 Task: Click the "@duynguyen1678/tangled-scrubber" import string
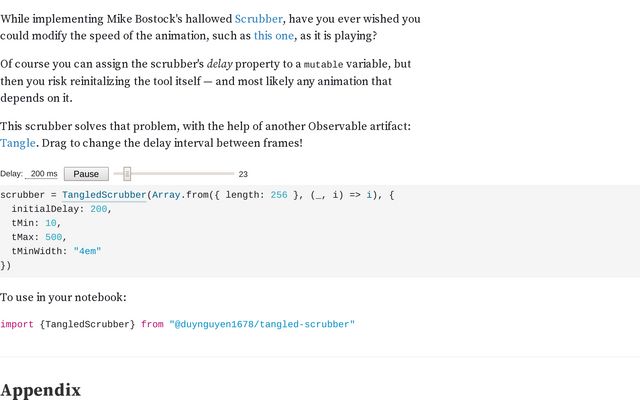262,324
